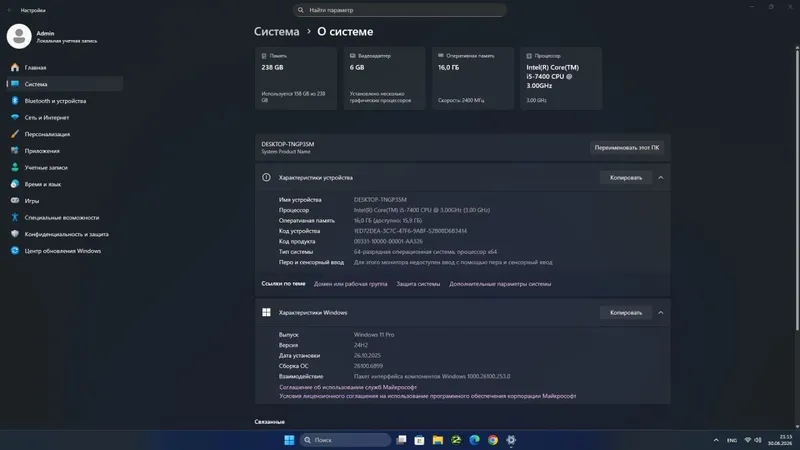The image size is (800, 450).
Task: Open Учетные записи person icon
Action: pyautogui.click(x=15, y=167)
